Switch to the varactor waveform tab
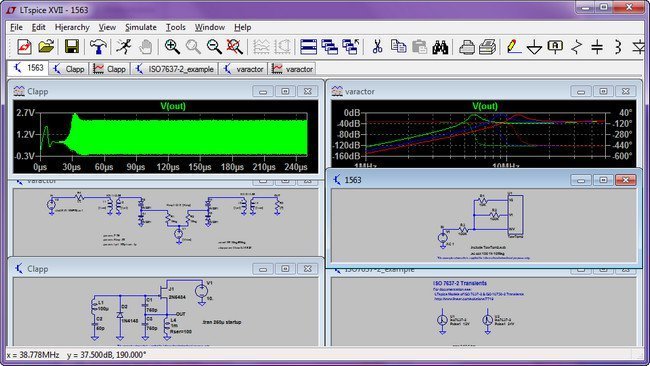 click(x=293, y=69)
